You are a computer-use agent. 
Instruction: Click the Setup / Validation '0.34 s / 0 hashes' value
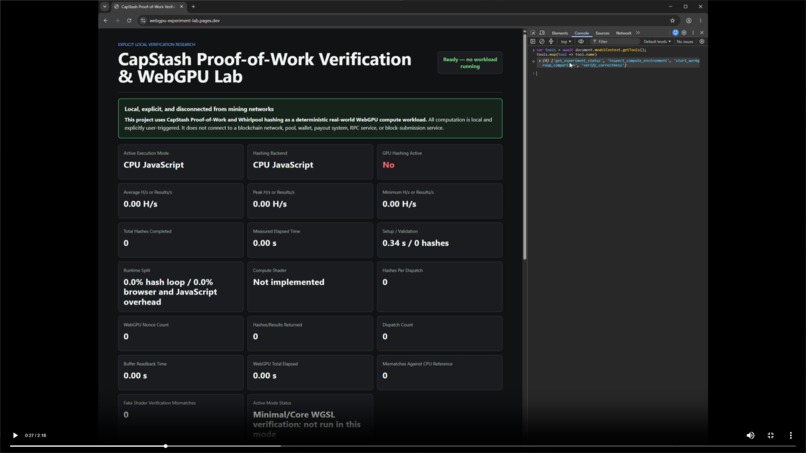[415, 243]
